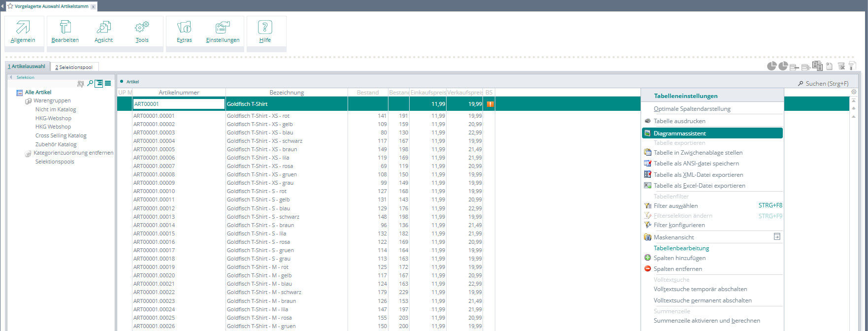Click the orange BS warning icon in the ART00001 row

[490, 104]
